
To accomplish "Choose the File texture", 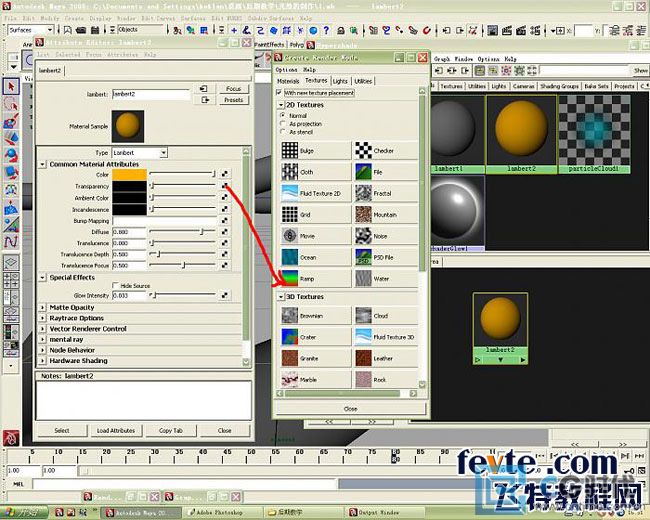I will tap(386, 172).
